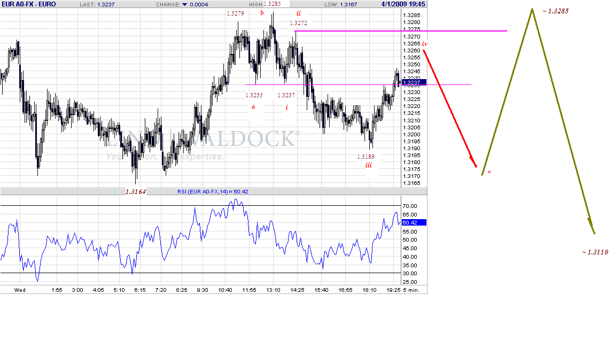Click the 15:40 time axis label

pos(321,290)
